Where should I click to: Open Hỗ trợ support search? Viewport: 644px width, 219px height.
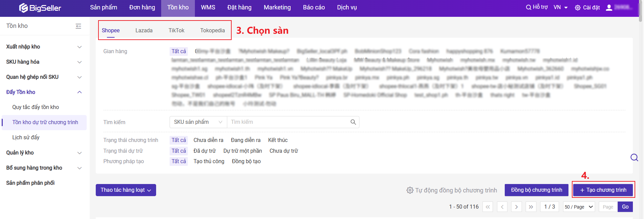pyautogui.click(x=537, y=7)
